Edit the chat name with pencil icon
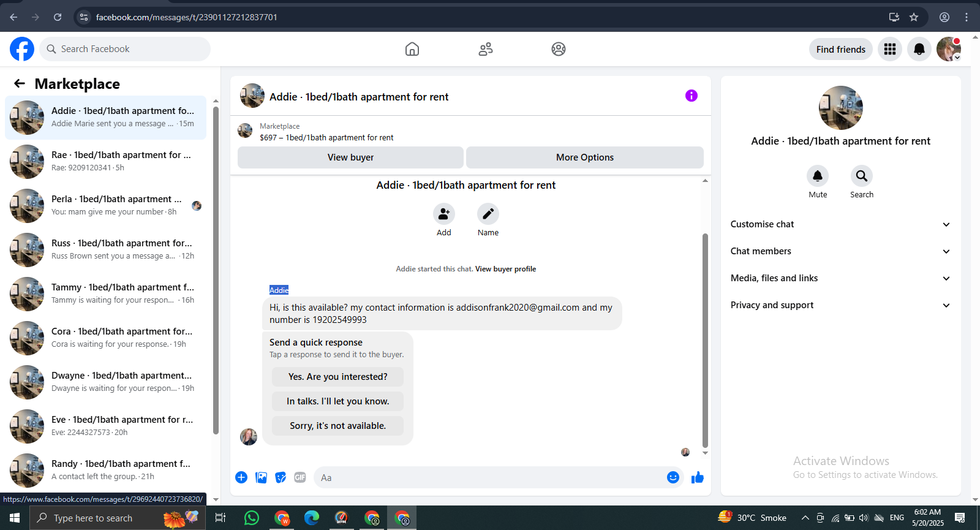 [x=488, y=214]
